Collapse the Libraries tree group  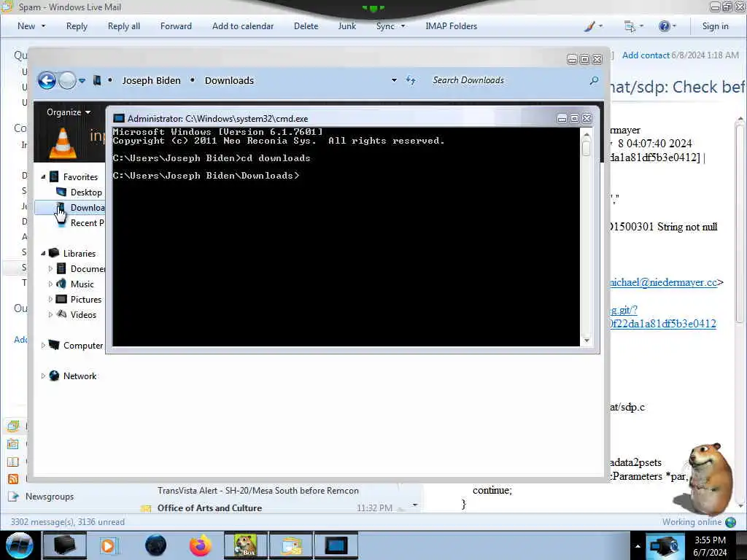point(43,253)
